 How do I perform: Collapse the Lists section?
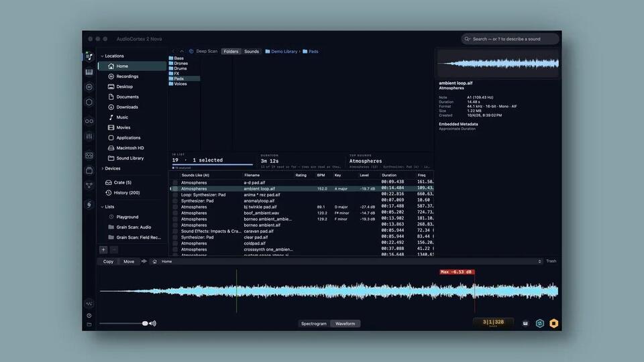[x=102, y=207]
